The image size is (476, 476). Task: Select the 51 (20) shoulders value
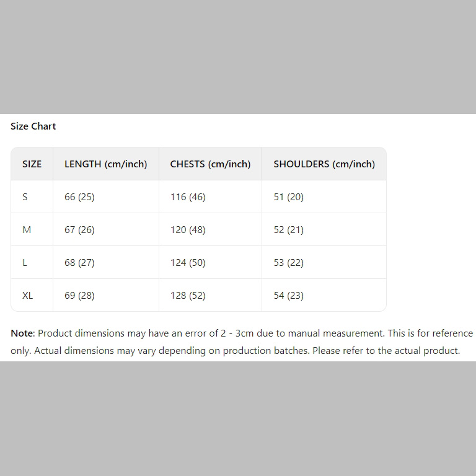[x=289, y=197]
